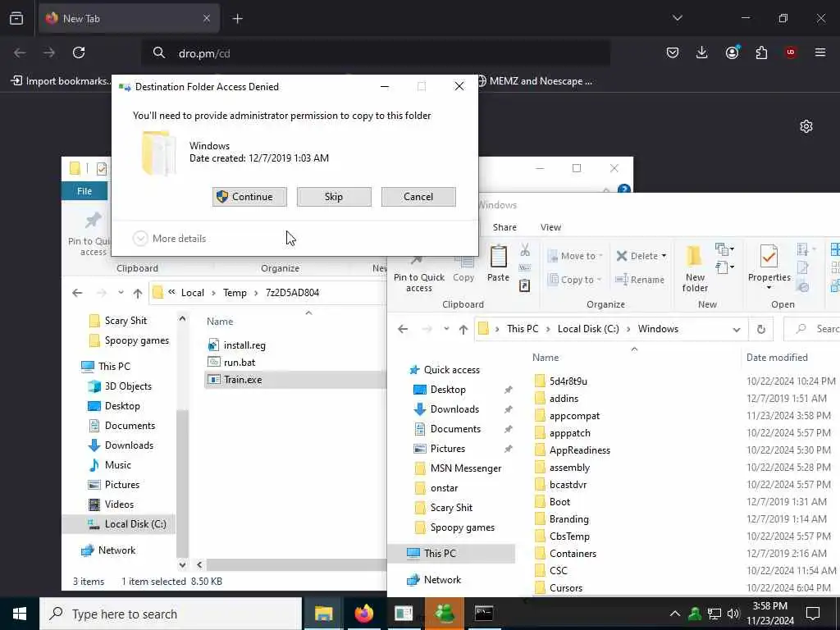Open onstar folder in Quick access
This screenshot has height=630, width=840.
[x=436, y=488]
